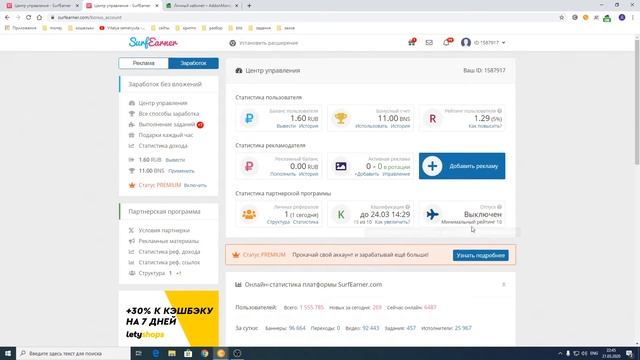Collapse the online statistics platform panel

(504, 284)
